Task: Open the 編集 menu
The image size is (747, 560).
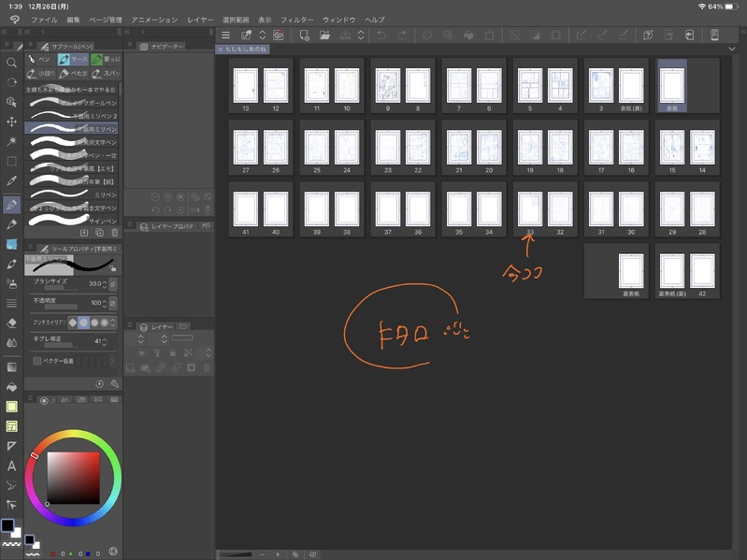Action: click(x=73, y=20)
